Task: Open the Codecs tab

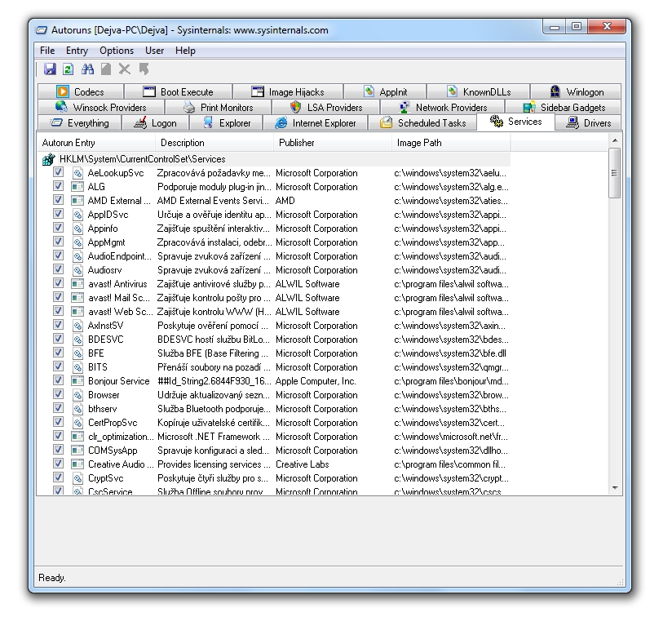Action: click(81, 91)
